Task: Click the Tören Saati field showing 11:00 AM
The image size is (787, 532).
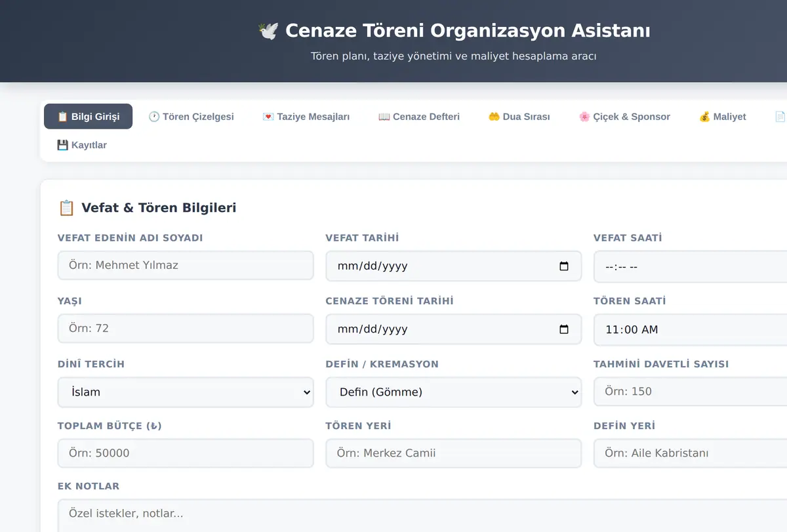Action: click(690, 329)
